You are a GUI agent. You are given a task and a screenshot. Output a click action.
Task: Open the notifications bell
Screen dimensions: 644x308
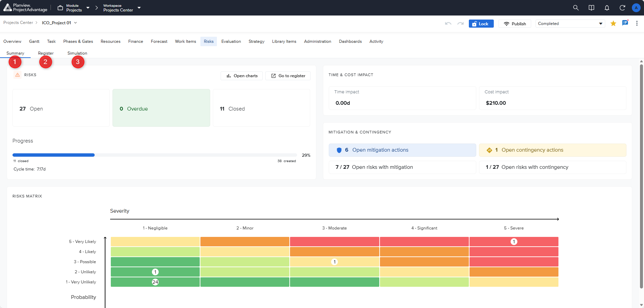607,8
